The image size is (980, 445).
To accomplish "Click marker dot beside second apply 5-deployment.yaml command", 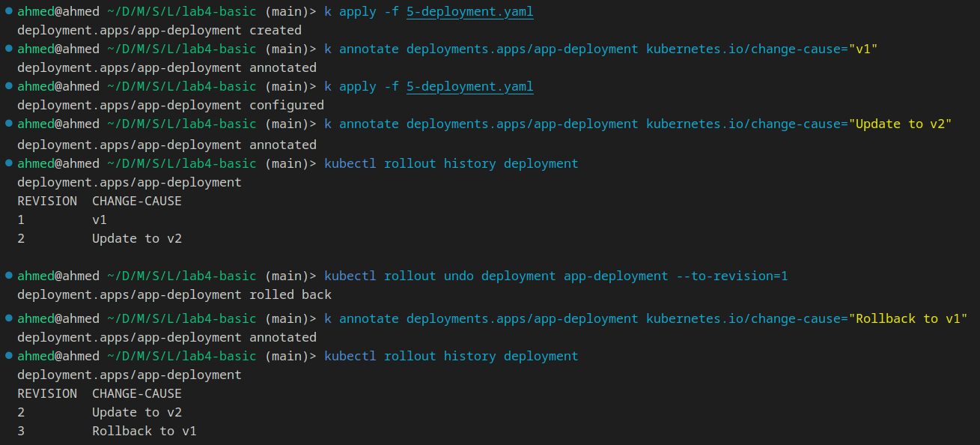I will pyautogui.click(x=8, y=86).
